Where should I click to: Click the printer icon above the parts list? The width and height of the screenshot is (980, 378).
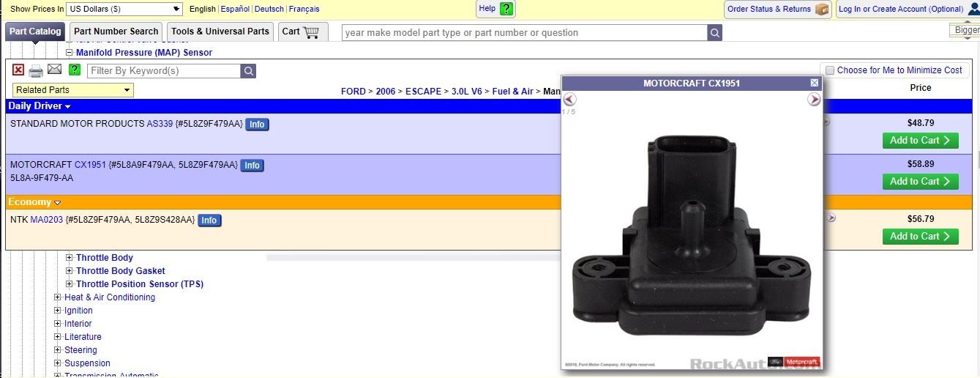click(x=36, y=71)
